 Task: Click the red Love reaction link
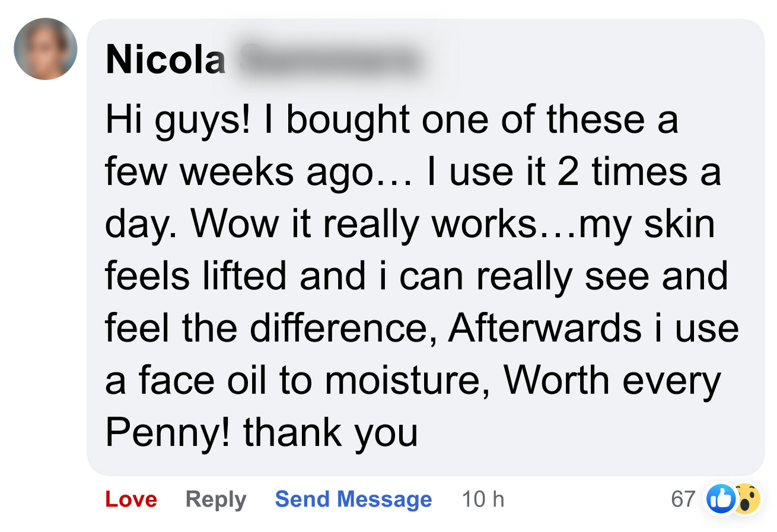[x=131, y=499]
